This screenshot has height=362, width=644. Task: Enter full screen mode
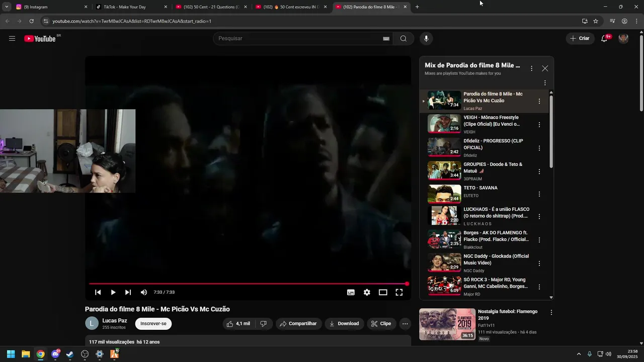pyautogui.click(x=399, y=292)
